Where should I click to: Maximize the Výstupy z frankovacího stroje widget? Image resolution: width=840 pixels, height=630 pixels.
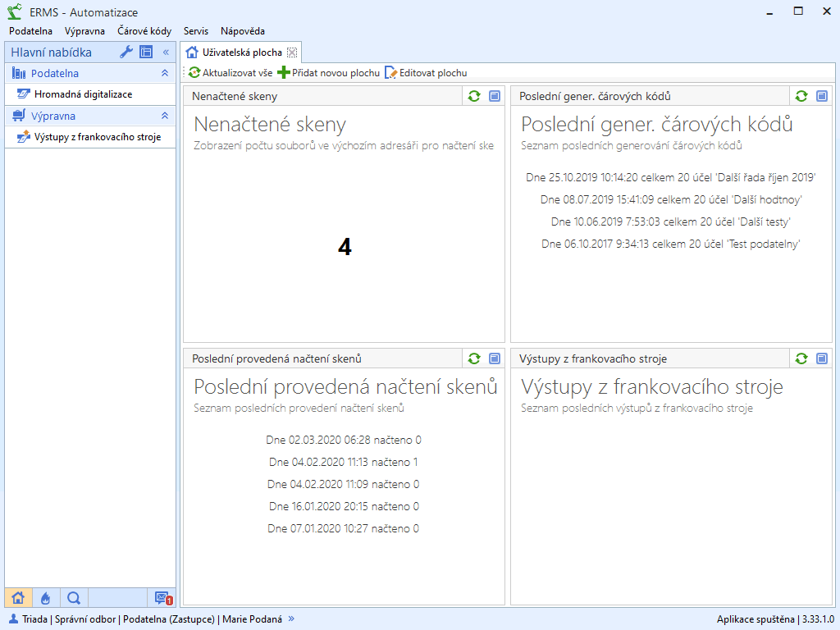pyautogui.click(x=821, y=358)
